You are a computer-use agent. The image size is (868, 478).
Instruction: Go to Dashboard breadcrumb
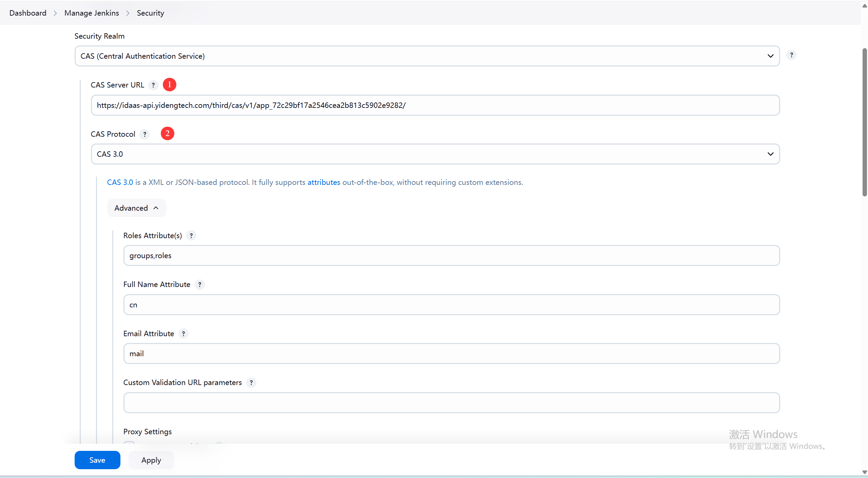pos(28,13)
